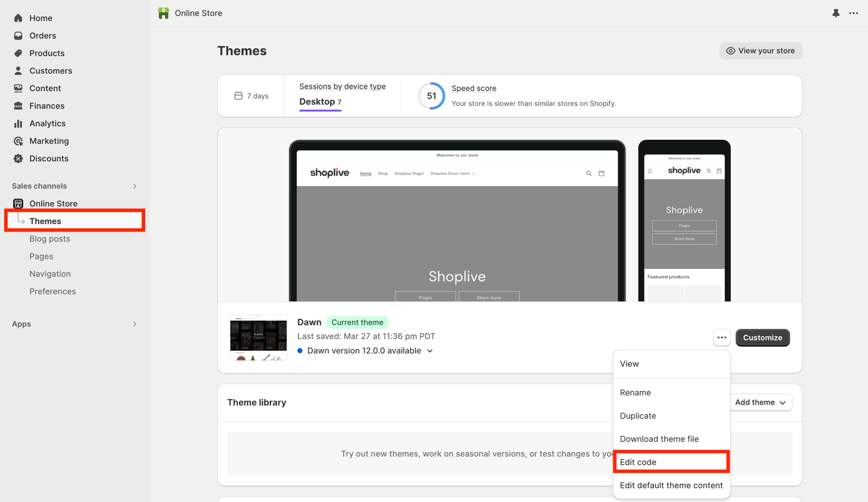Image resolution: width=868 pixels, height=502 pixels.
Task: Click the Customers person icon
Action: [x=18, y=71]
